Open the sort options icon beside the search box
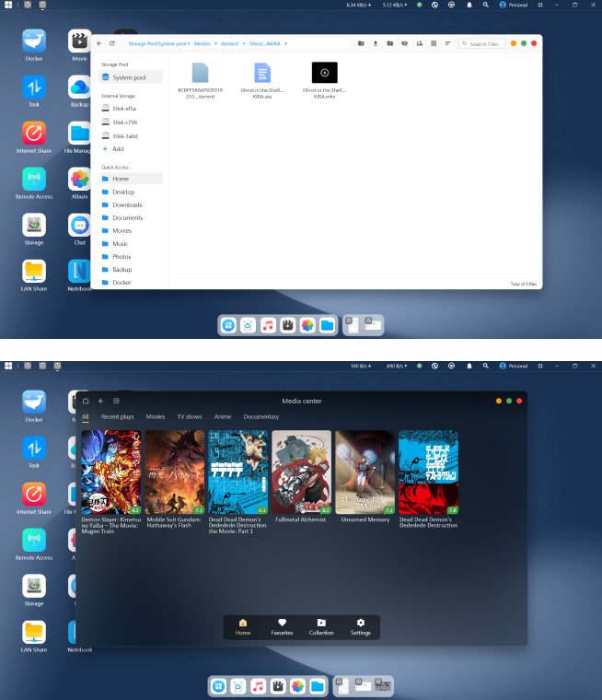 [x=448, y=43]
